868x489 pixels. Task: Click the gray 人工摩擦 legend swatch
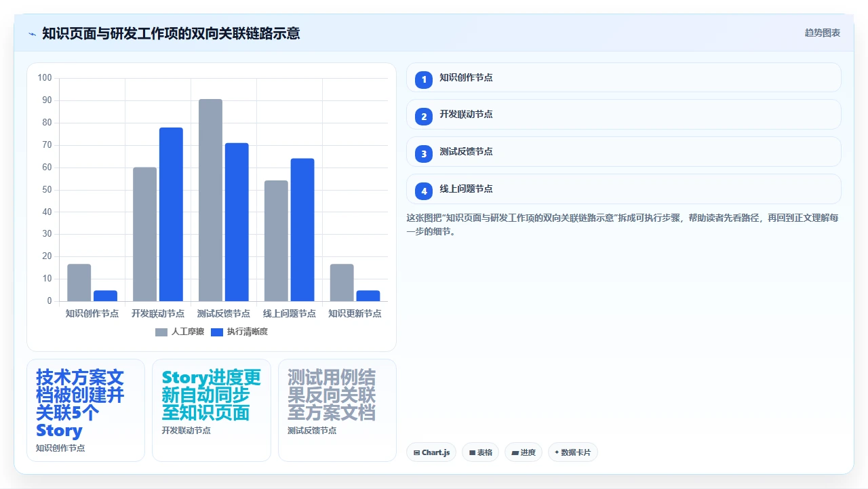pyautogui.click(x=161, y=332)
